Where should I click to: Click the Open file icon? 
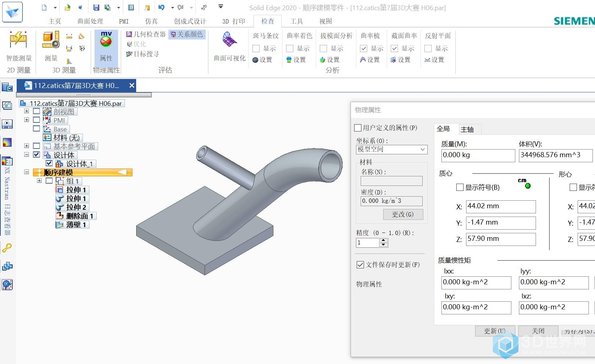pos(68,8)
